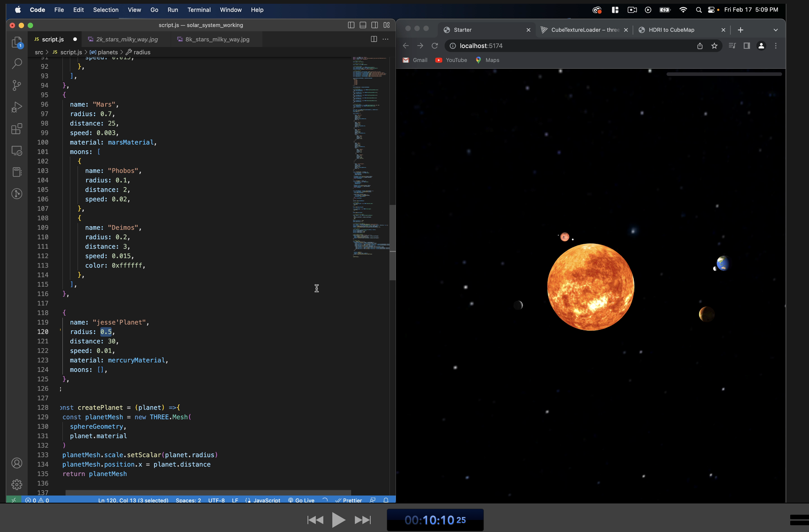Click the Manage gear icon
809x532 pixels.
pos(17,485)
